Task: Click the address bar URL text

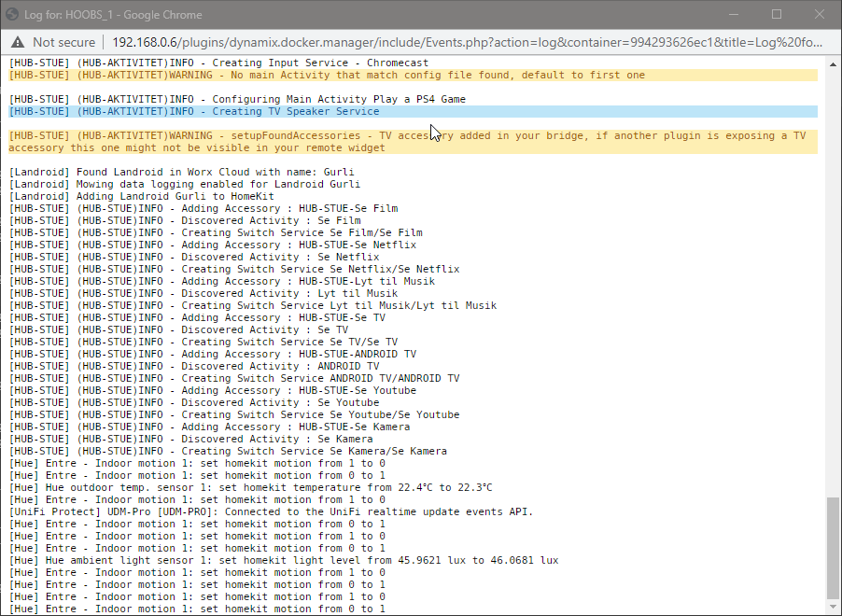Action: (x=467, y=42)
